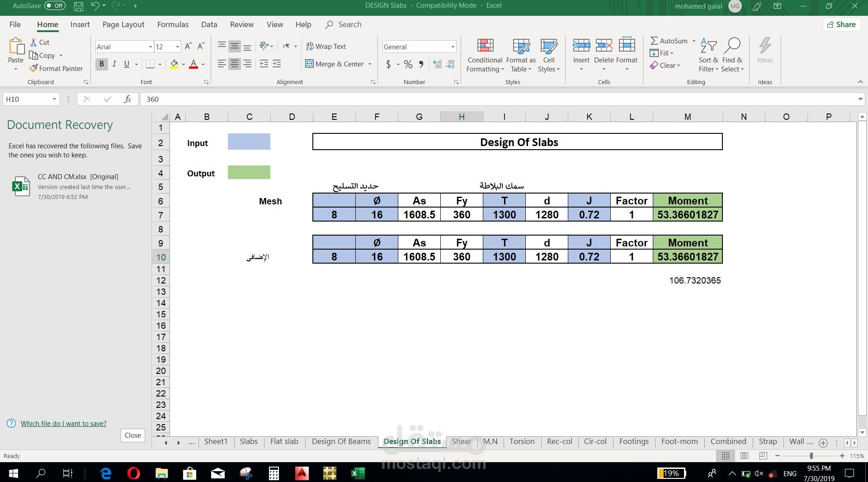Toggle Middle Align vertical alignment
868x482 pixels.
(x=234, y=46)
